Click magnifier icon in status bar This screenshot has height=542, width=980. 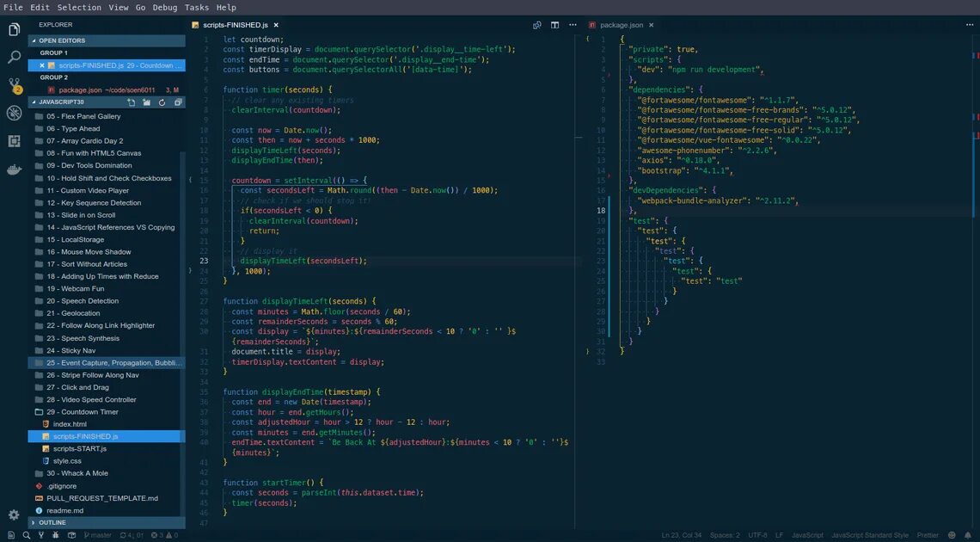pos(27,535)
